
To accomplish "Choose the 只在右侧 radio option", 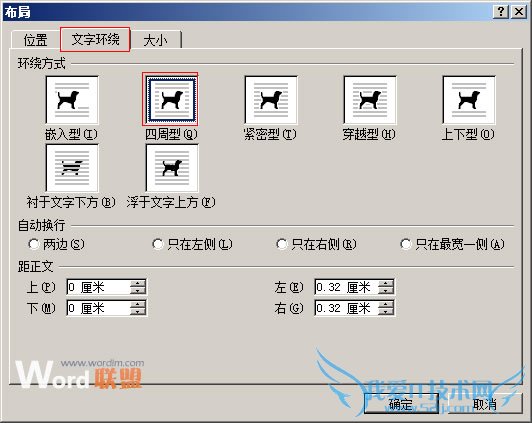I will pyautogui.click(x=282, y=244).
